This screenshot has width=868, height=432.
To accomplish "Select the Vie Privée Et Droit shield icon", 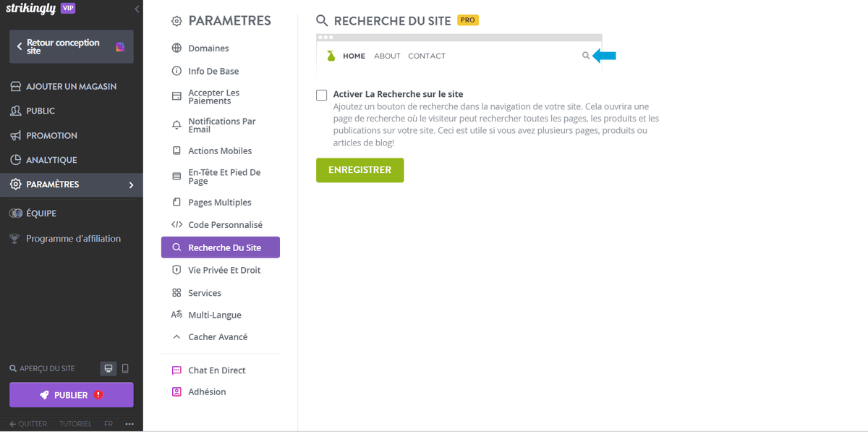I will [x=174, y=269].
